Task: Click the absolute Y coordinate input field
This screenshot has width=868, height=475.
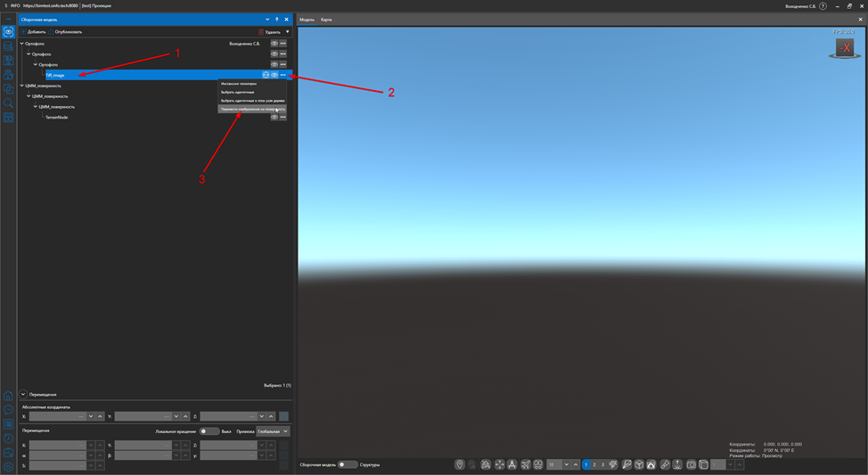Action: (x=143, y=416)
